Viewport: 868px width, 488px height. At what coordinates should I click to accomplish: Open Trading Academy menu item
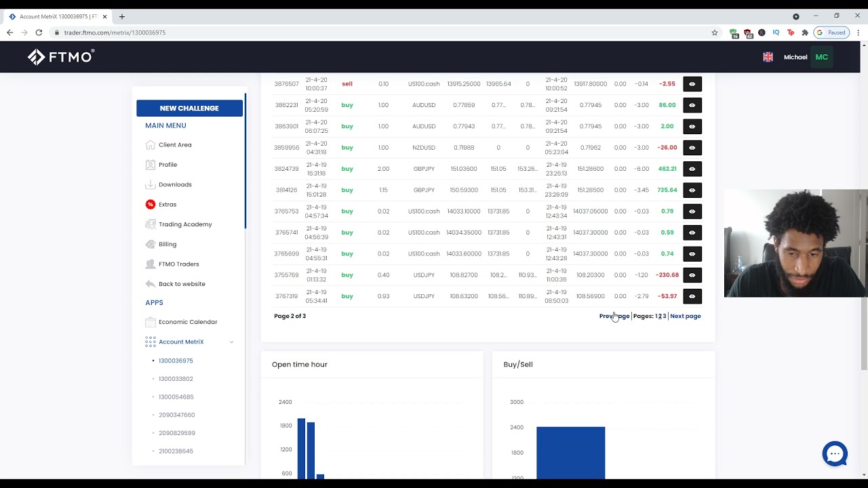[185, 224]
